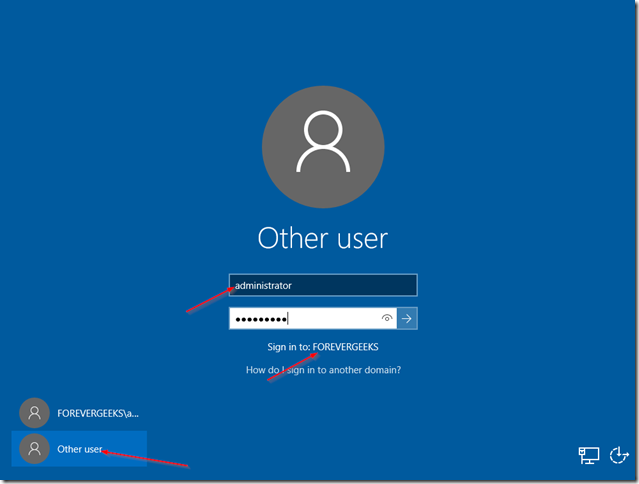The image size is (639, 484).
Task: Click the Other user tile avatar icon
Action: [35, 449]
